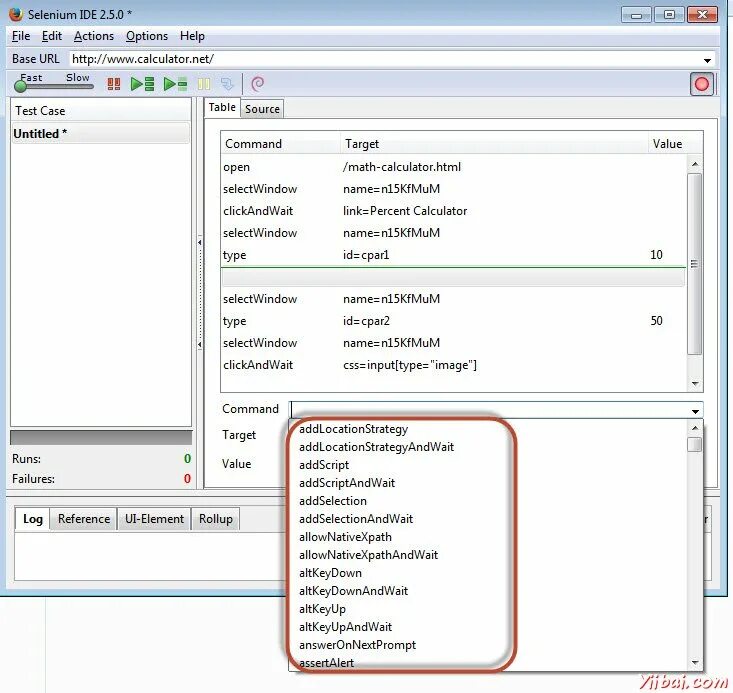Select altKeyUp command
Image resolution: width=733 pixels, height=693 pixels.
(x=322, y=609)
